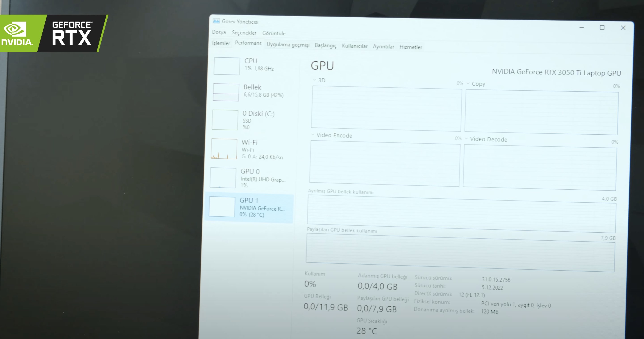Switch to the Başlangıç tab

(326, 45)
